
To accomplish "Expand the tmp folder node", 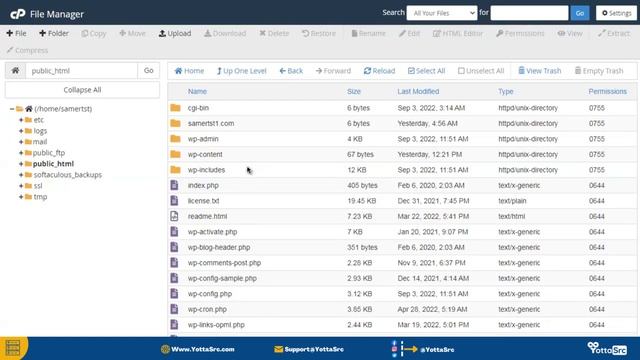I will click(21, 197).
